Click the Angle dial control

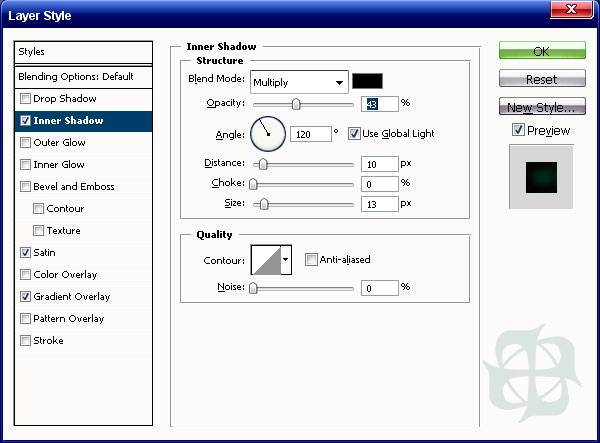click(268, 134)
